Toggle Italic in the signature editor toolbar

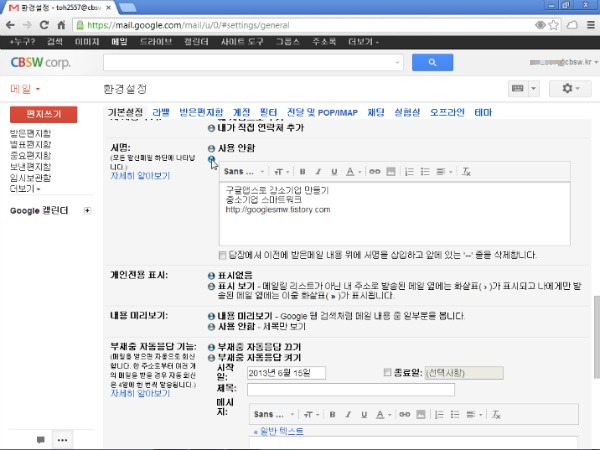pos(318,172)
